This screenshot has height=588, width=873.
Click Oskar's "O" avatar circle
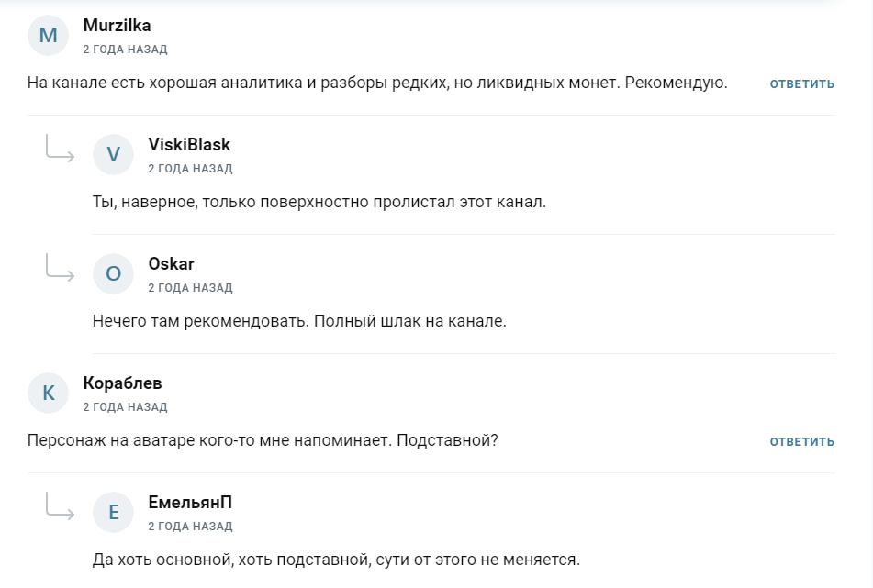coord(114,274)
